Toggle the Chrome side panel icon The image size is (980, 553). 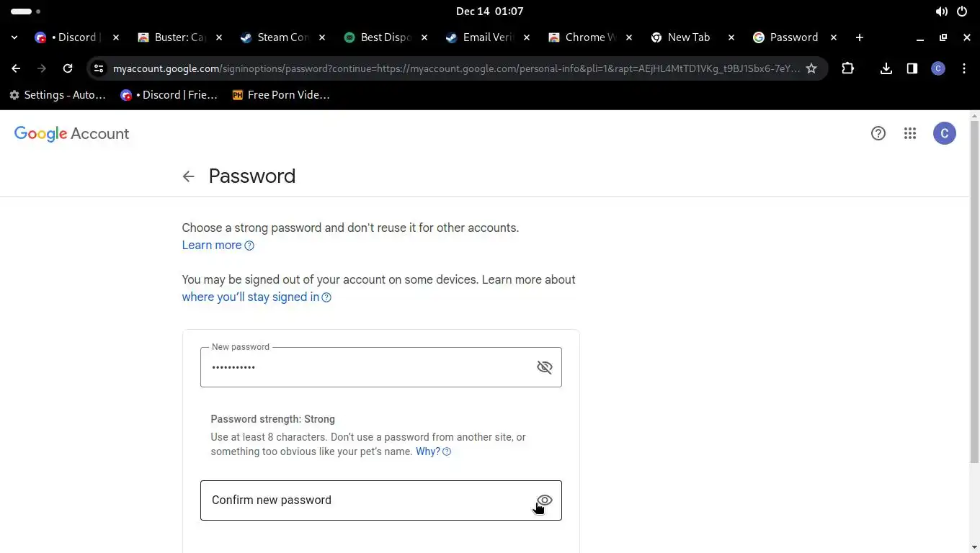point(912,68)
